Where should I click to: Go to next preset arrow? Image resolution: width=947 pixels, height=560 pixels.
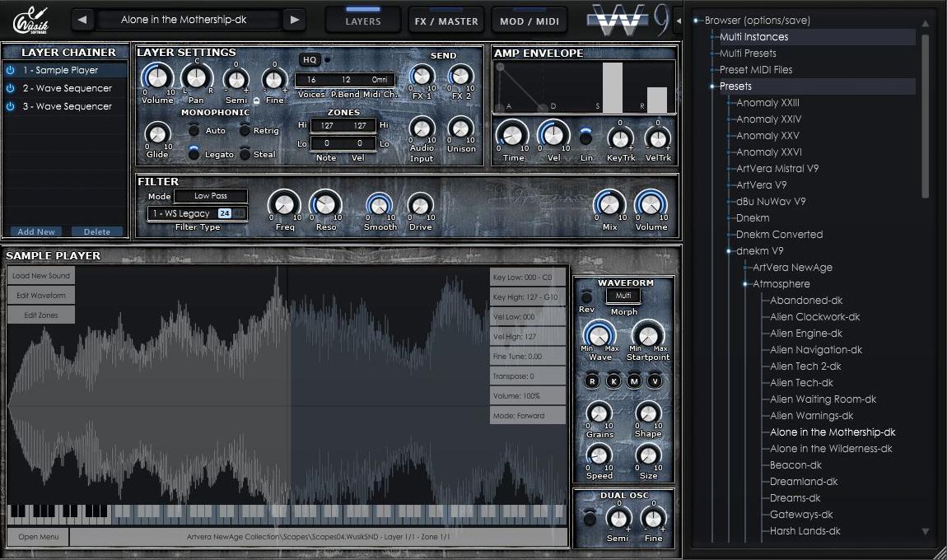click(295, 19)
